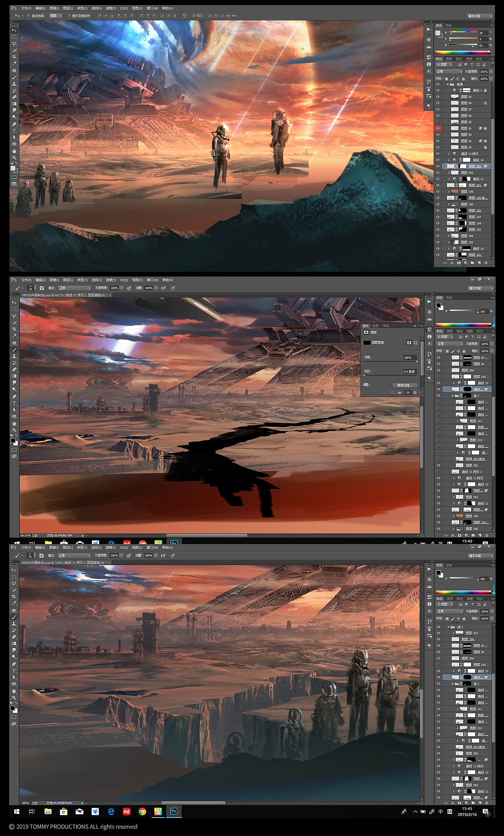This screenshot has width=504, height=836.
Task: Collapse 前景 group in top window layers
Action: (x=448, y=84)
